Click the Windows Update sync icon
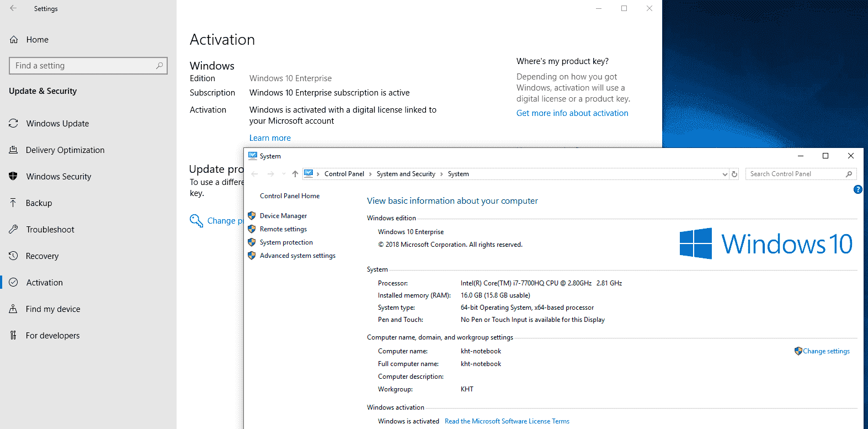This screenshot has height=429, width=868. (x=13, y=123)
